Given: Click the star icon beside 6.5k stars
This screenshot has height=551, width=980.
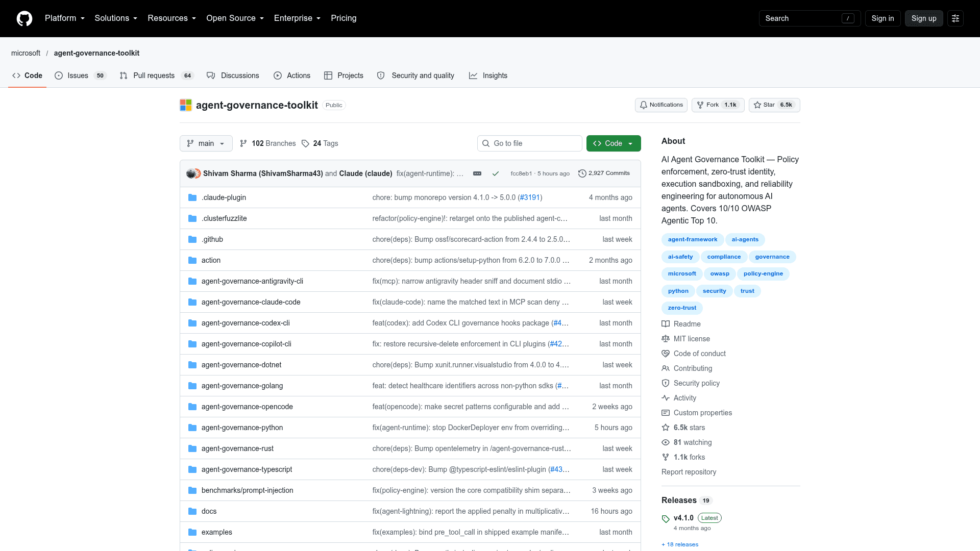Looking at the screenshot, I should tap(666, 428).
